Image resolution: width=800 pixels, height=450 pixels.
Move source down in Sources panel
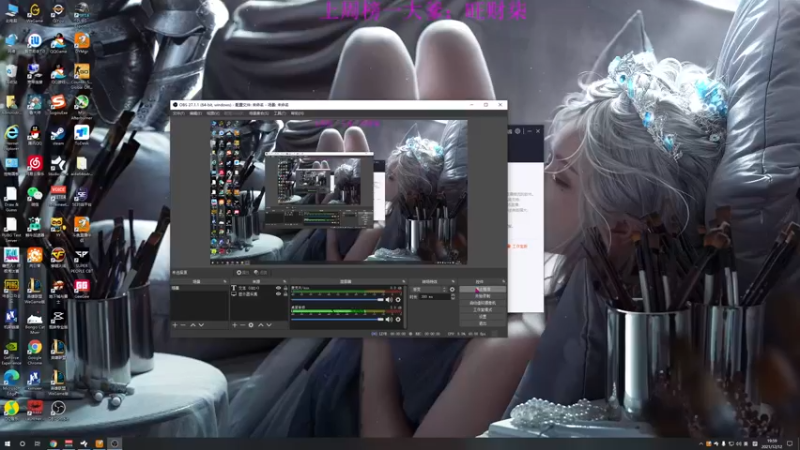(269, 325)
